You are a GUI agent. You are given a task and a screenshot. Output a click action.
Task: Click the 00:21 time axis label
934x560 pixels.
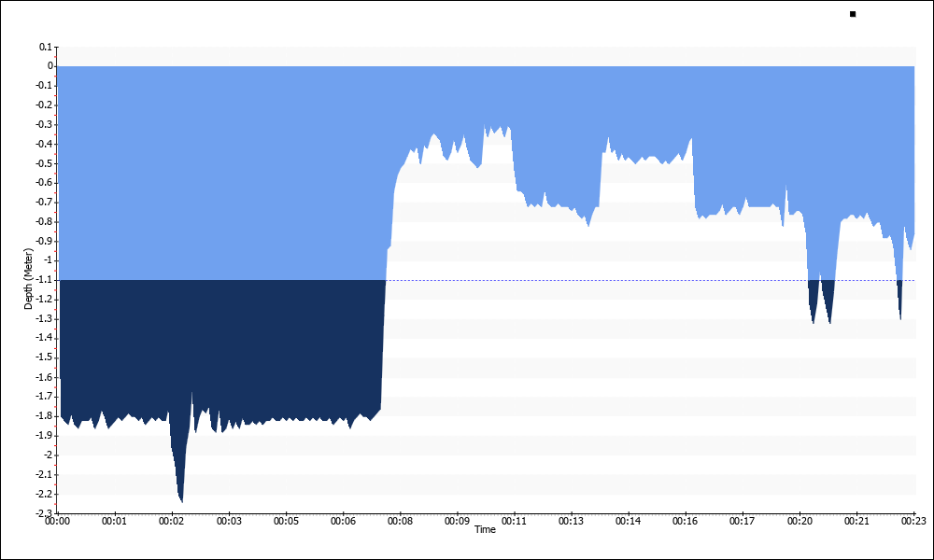point(856,522)
